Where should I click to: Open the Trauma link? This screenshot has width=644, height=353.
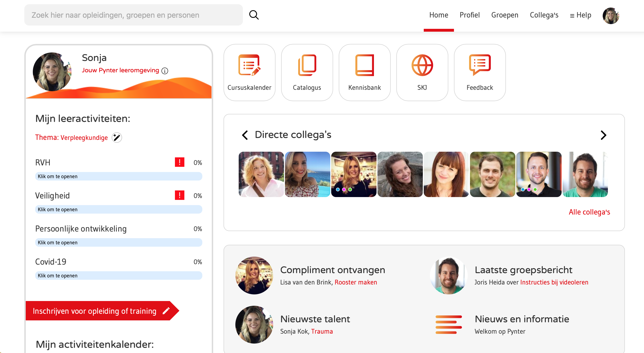(322, 331)
